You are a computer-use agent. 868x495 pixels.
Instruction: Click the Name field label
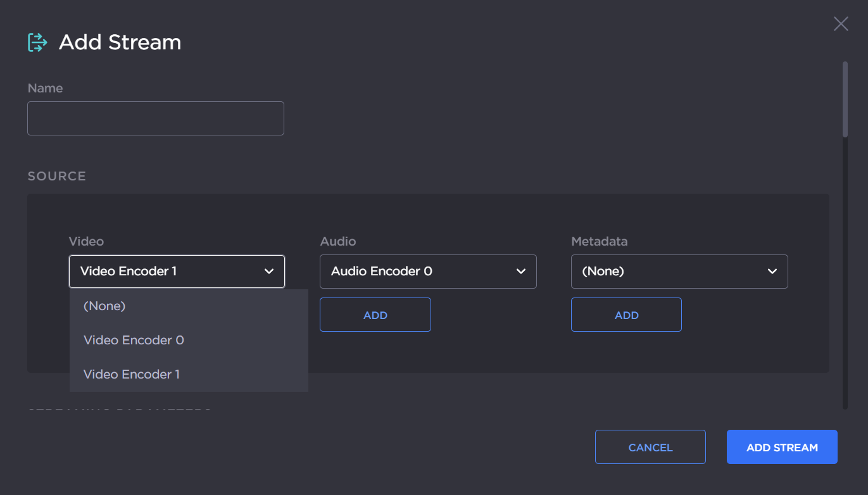coord(45,88)
